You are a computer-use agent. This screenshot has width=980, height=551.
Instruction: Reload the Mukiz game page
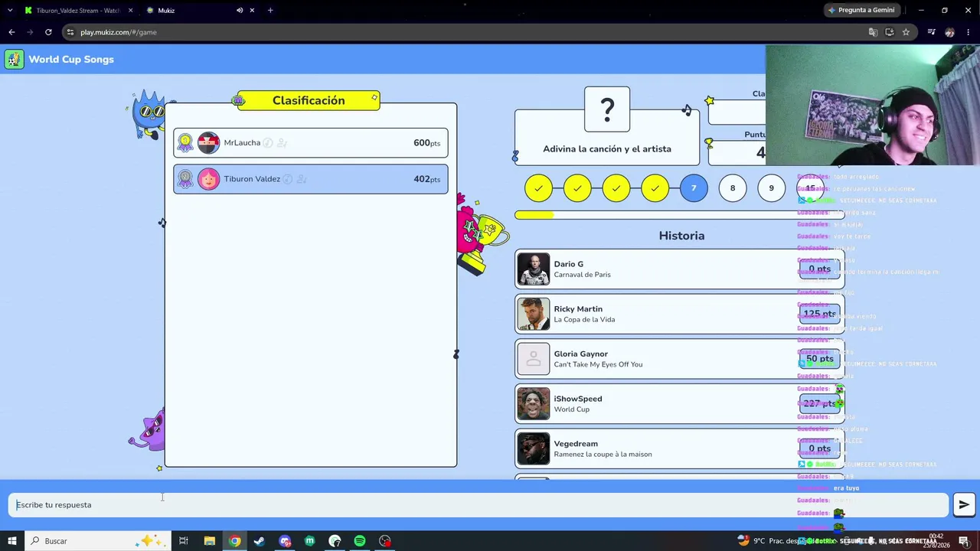tap(48, 32)
